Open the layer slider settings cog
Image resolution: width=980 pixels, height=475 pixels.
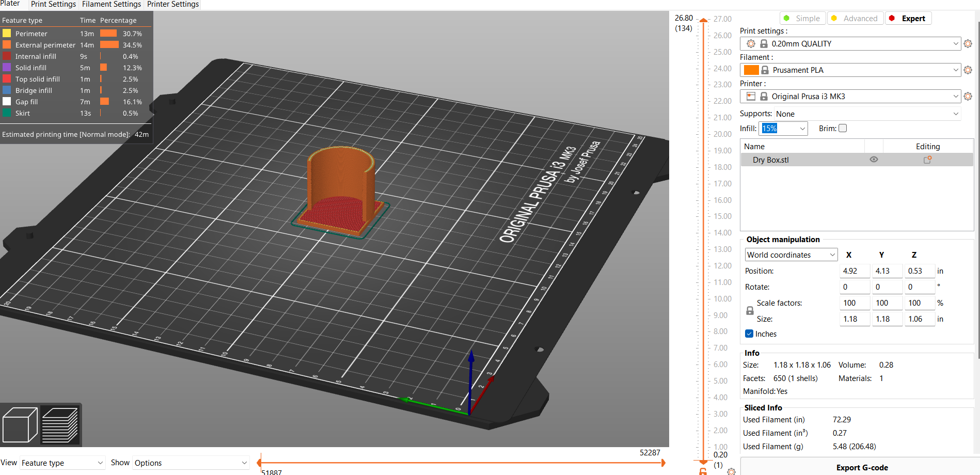pos(731,471)
